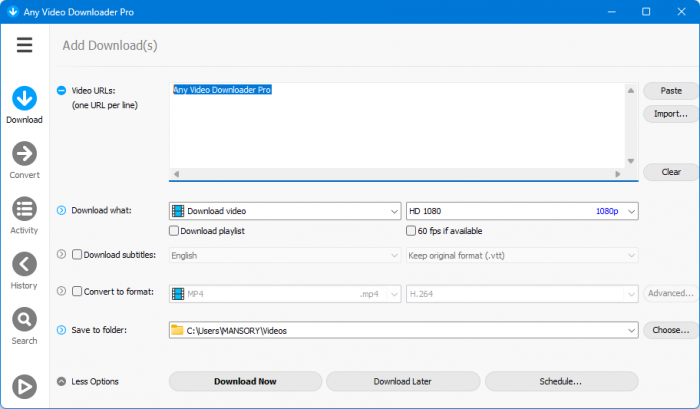Open the History sidebar icon
Image resolution: width=700 pixels, height=409 pixels.
[x=24, y=264]
